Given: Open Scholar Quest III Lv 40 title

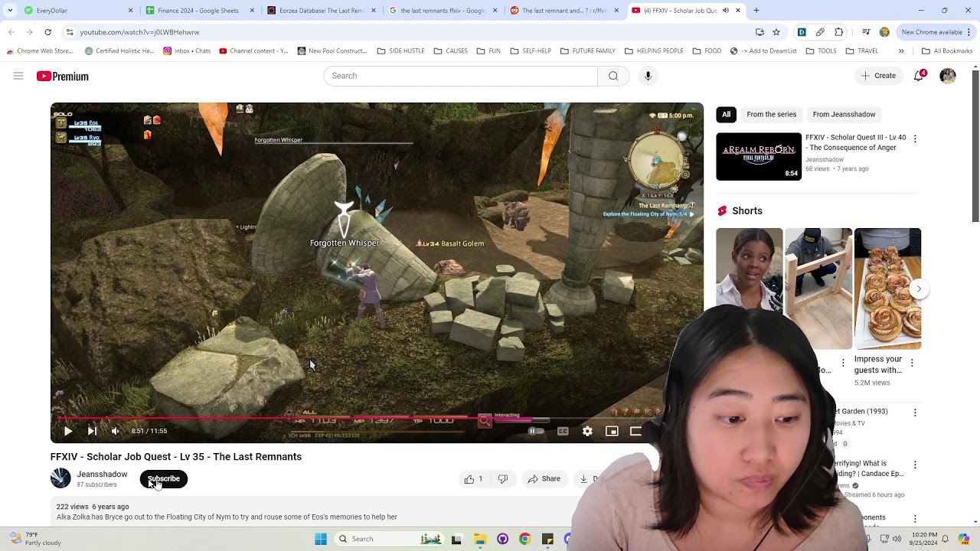Looking at the screenshot, I should coord(855,142).
